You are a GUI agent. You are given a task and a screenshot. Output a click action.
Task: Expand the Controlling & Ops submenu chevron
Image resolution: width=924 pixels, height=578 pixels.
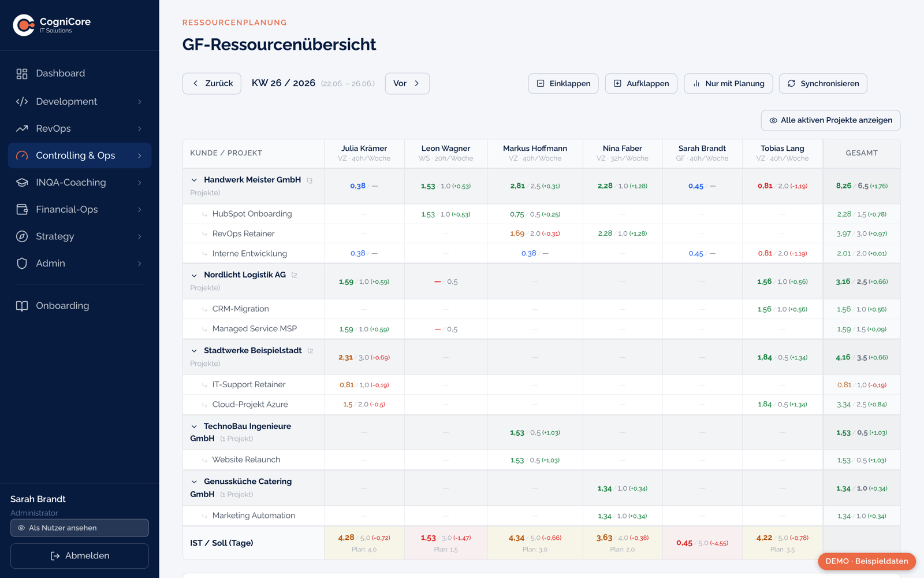pos(140,155)
